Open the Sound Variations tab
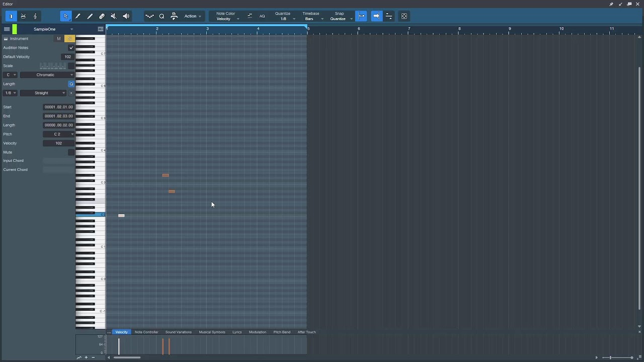 point(179,332)
